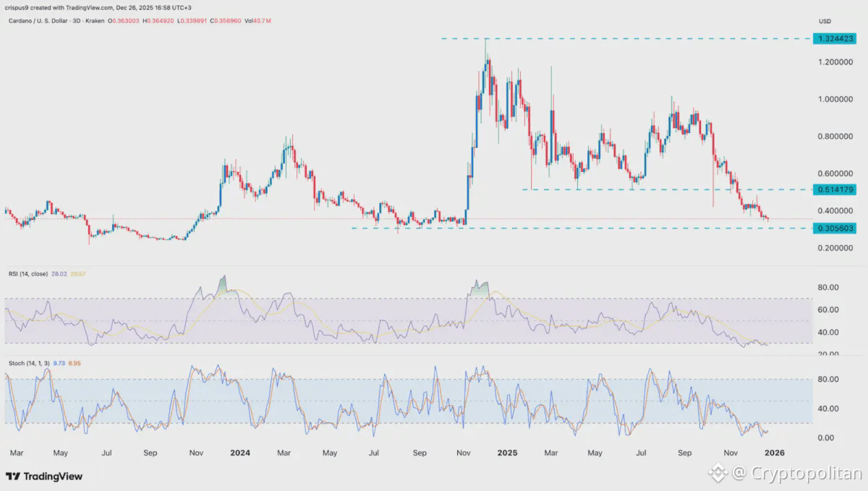Image resolution: width=868 pixels, height=491 pixels.
Task: Toggle the USD currency label on price axis
Action: click(825, 21)
